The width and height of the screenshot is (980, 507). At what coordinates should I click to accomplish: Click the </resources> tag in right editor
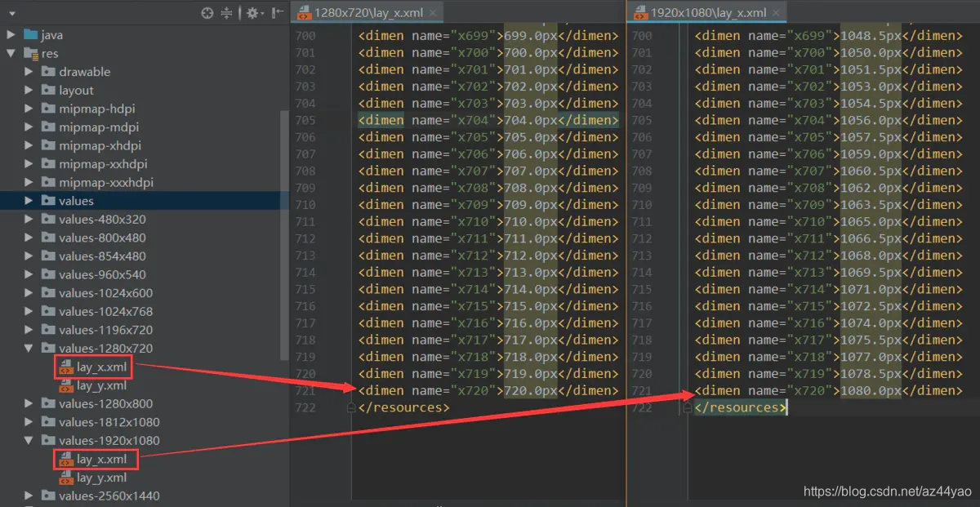tap(741, 407)
